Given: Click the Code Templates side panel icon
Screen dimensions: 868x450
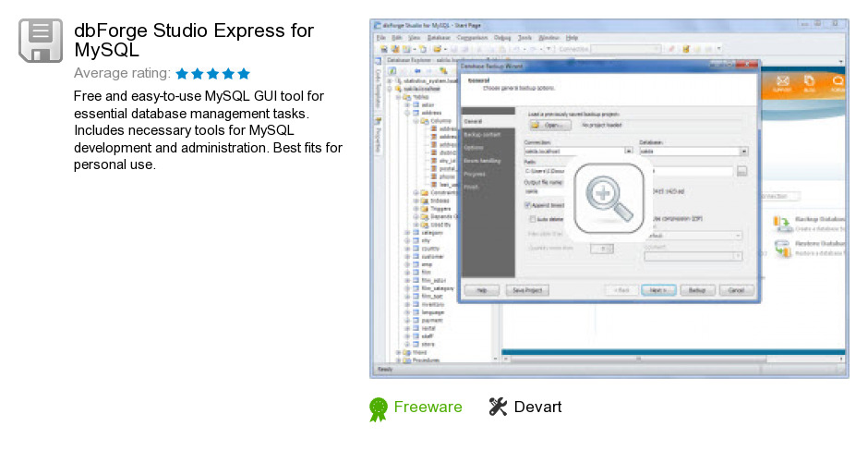Looking at the screenshot, I should [378, 62].
